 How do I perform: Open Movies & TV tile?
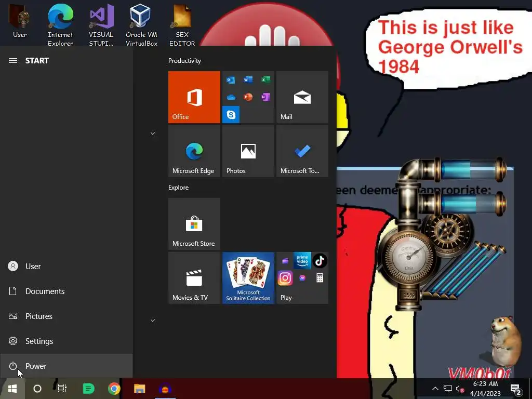click(x=194, y=278)
